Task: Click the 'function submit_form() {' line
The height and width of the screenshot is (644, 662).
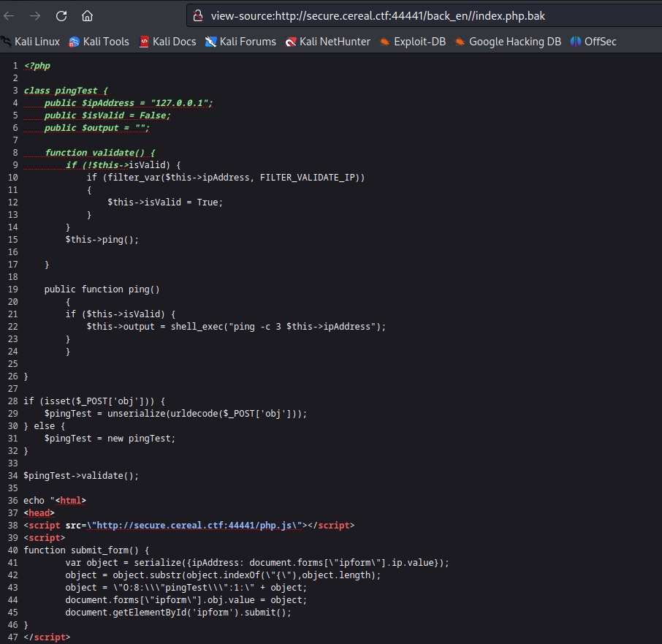Action: coord(86,550)
